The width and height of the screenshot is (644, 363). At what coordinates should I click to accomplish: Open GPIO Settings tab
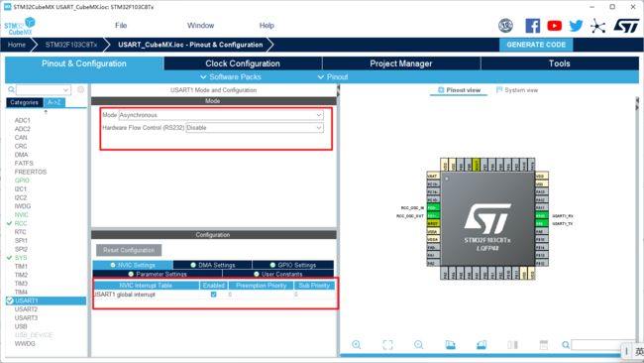point(293,265)
